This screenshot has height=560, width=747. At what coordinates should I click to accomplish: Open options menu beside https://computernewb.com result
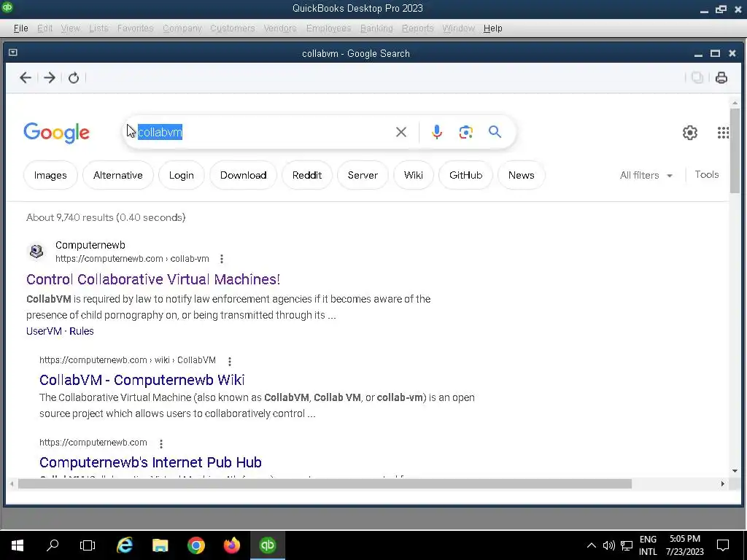coord(161,444)
